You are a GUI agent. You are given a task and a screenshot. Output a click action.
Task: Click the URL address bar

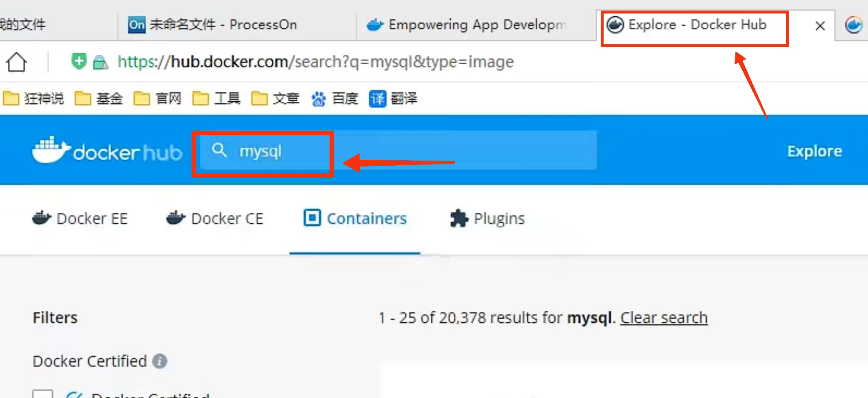[x=316, y=62]
